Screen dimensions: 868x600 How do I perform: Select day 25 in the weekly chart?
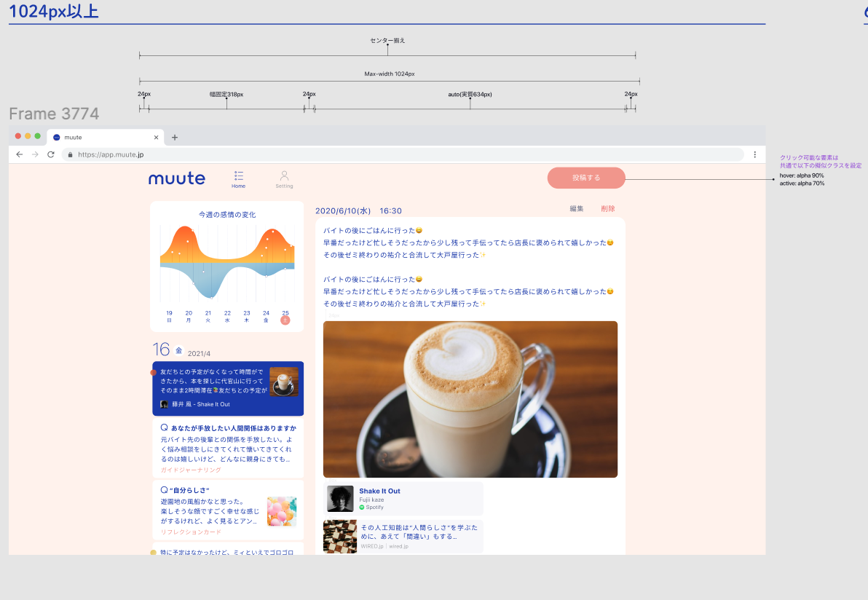[285, 316]
